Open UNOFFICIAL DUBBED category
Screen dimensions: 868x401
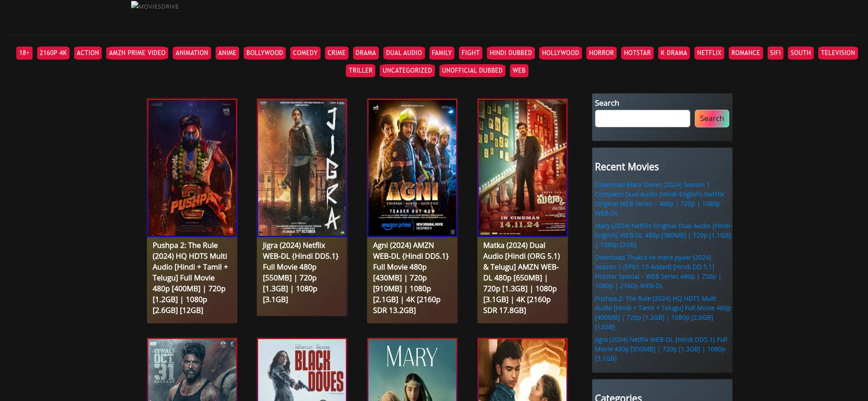472,70
